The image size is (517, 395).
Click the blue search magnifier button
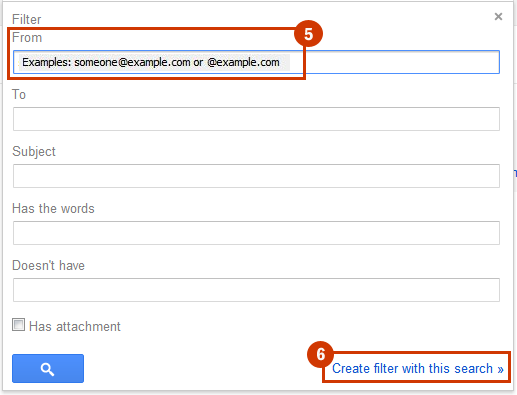click(x=48, y=368)
